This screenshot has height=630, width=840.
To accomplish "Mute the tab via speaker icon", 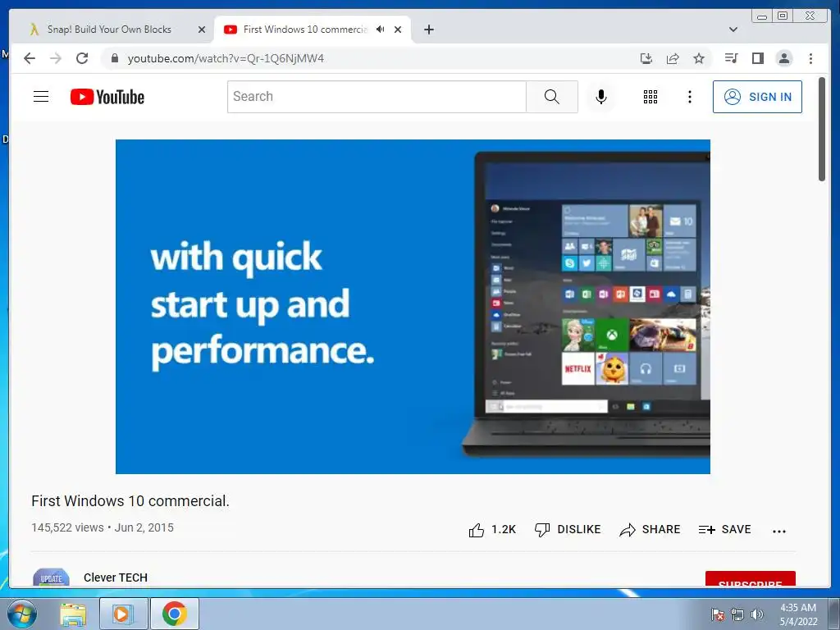I will click(x=381, y=30).
